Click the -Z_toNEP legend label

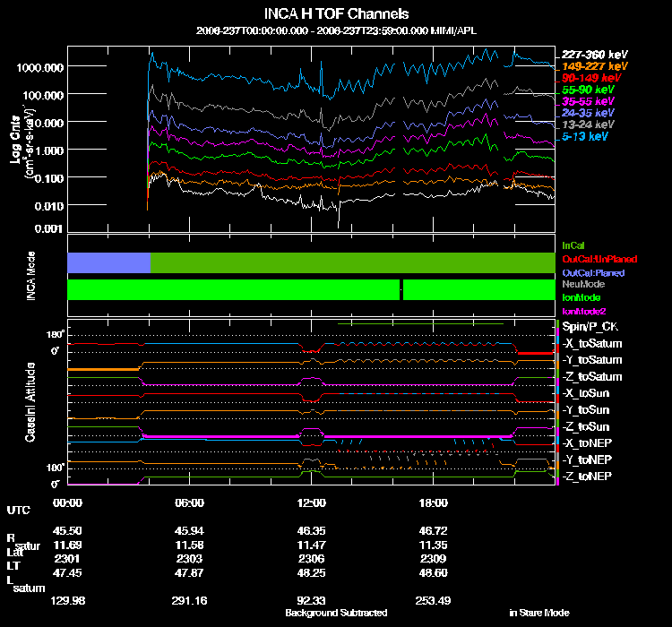(x=587, y=477)
